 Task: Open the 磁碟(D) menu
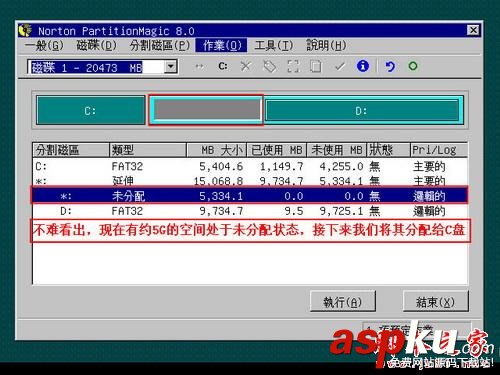pyautogui.click(x=96, y=45)
